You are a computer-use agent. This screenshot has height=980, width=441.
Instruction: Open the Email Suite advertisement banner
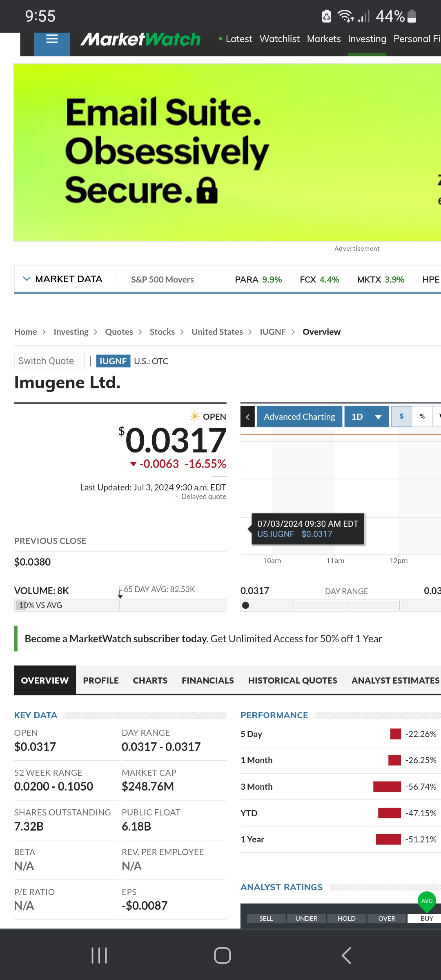(227, 152)
